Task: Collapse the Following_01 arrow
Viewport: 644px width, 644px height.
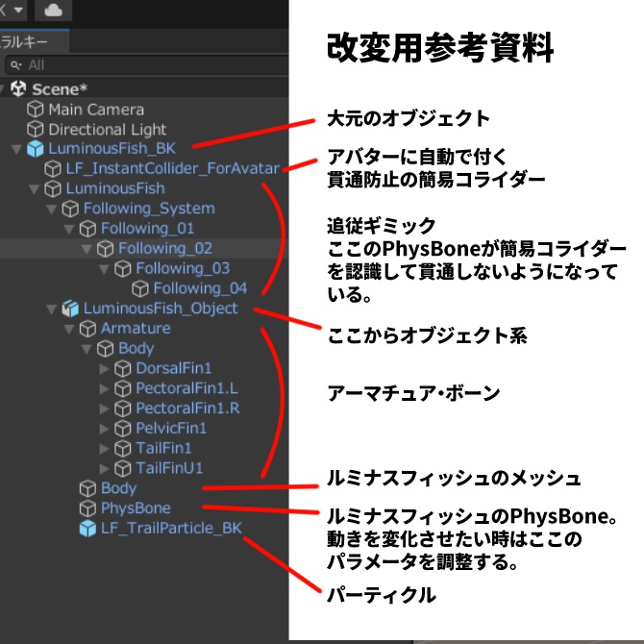Action: click(69, 229)
